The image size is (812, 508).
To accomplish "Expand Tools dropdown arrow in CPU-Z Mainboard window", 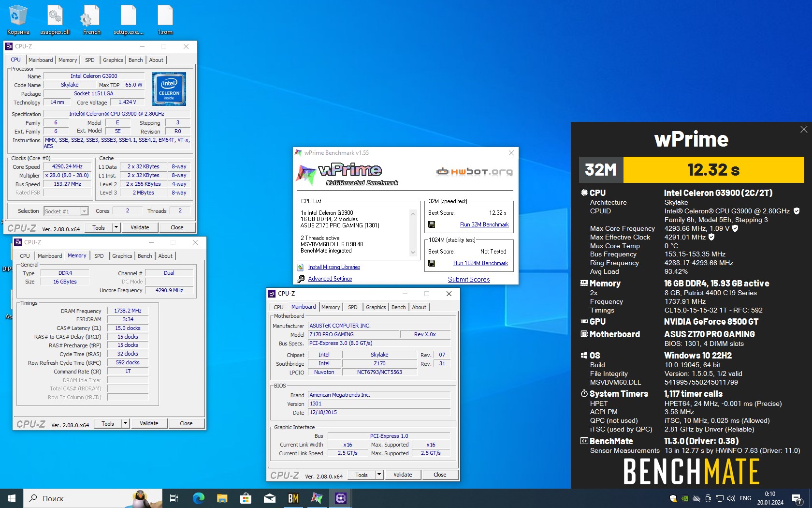I will [379, 475].
